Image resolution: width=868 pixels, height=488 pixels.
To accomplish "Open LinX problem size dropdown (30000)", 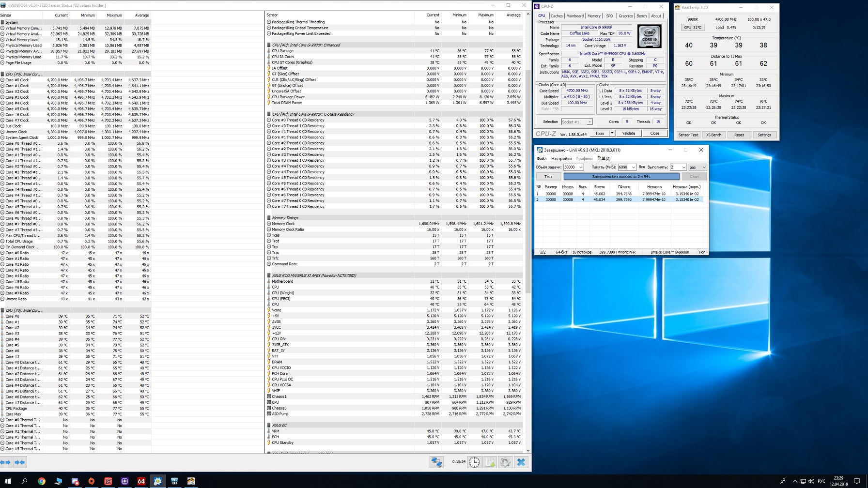I will pyautogui.click(x=573, y=168).
